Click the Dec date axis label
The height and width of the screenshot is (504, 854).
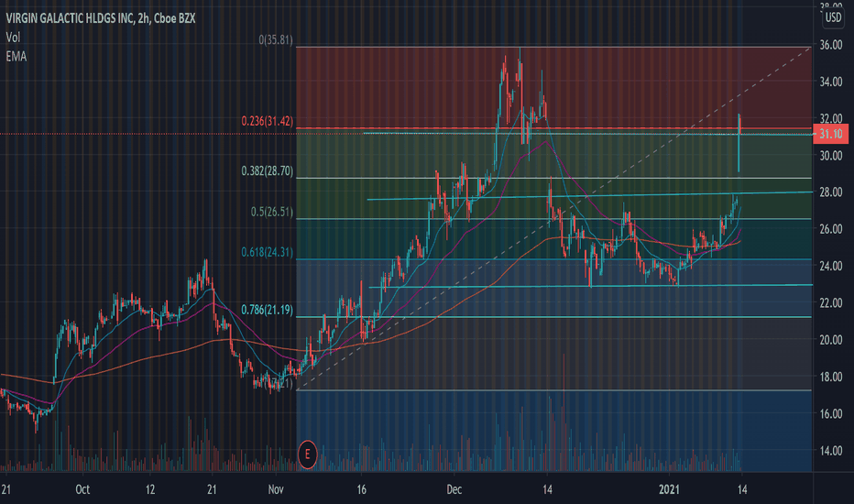pyautogui.click(x=454, y=489)
